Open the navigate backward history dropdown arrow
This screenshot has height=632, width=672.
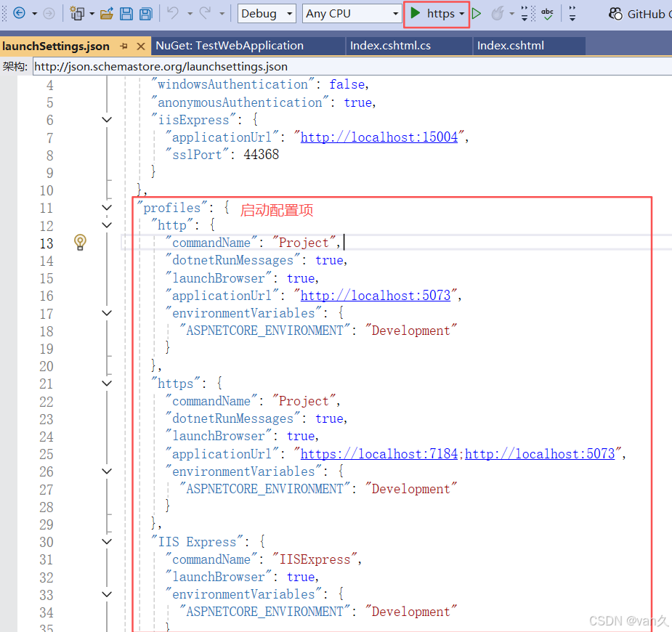34,14
